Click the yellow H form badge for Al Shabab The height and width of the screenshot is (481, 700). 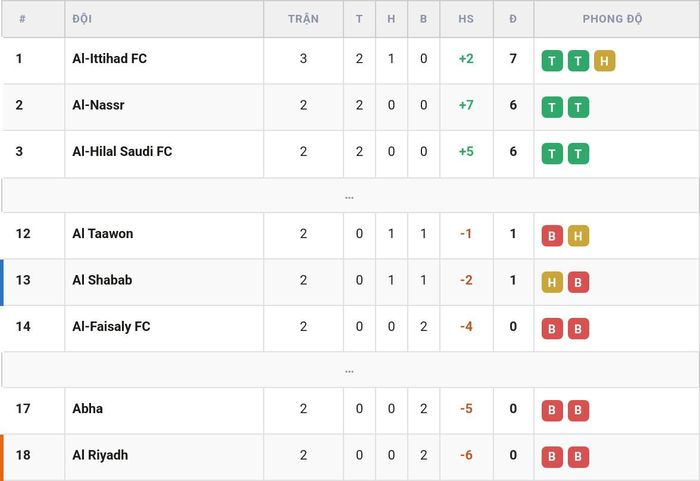point(552,282)
